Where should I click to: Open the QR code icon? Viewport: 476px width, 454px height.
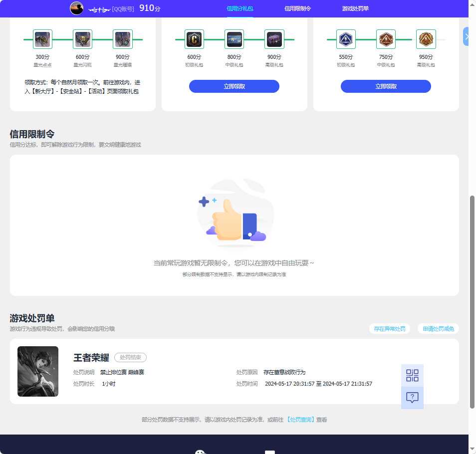coord(412,375)
